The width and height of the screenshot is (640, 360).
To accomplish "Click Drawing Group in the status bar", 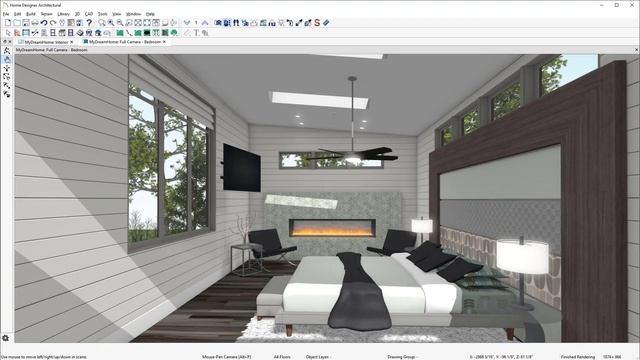I will point(402,357).
